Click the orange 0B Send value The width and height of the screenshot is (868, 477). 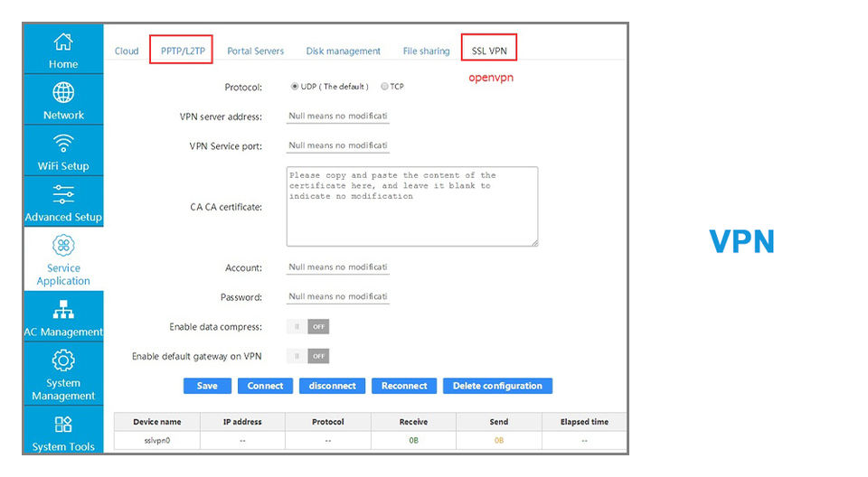pyautogui.click(x=499, y=441)
